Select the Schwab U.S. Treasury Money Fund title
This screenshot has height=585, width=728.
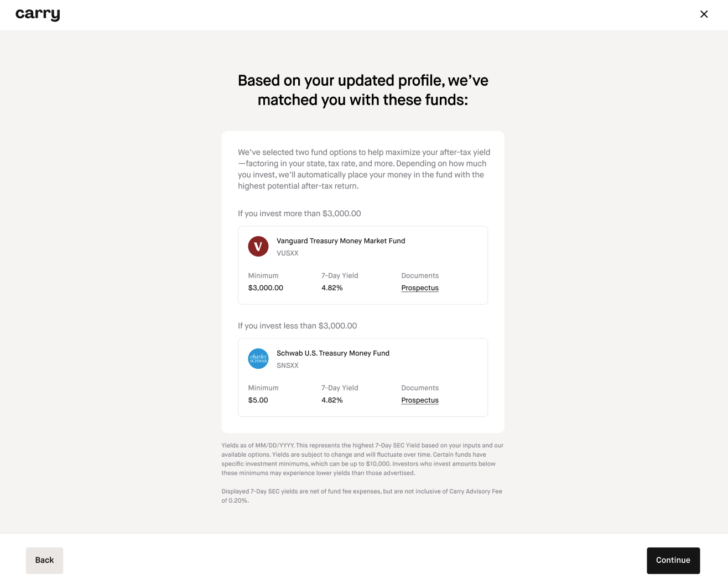(x=333, y=353)
